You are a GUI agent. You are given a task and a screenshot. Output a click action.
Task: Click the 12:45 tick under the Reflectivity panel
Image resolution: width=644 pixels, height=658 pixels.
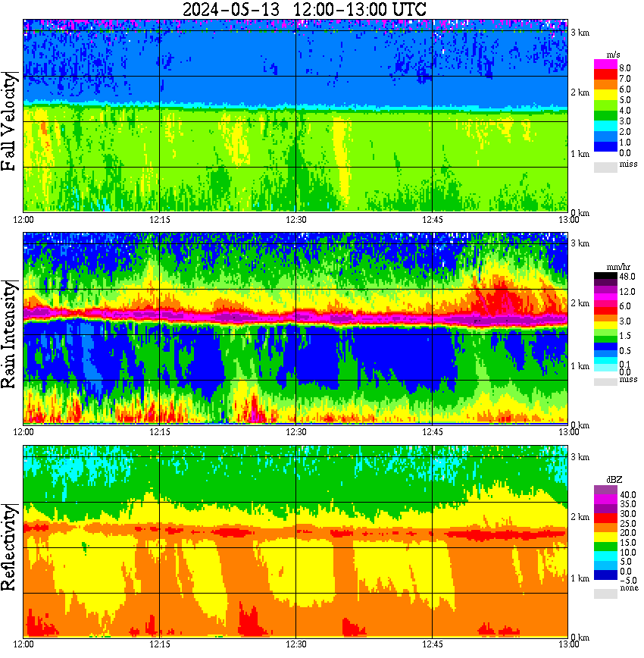433,644
